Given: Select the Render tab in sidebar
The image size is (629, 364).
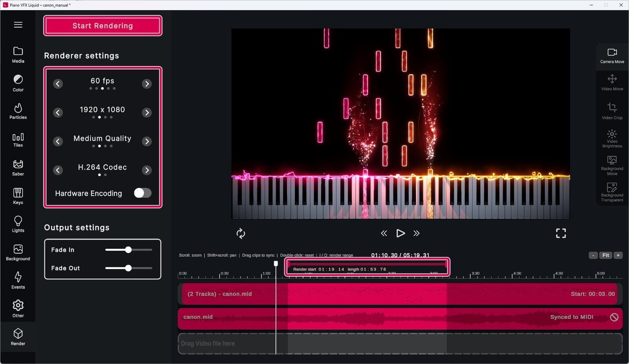Looking at the screenshot, I should click(18, 337).
